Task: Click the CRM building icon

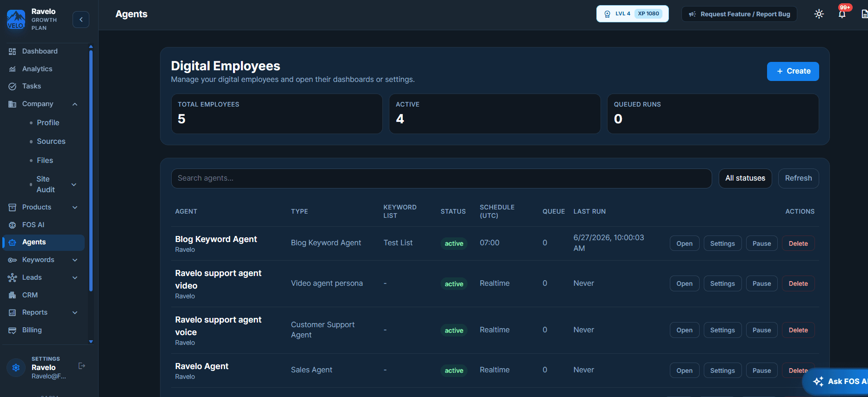Action: [x=13, y=295]
